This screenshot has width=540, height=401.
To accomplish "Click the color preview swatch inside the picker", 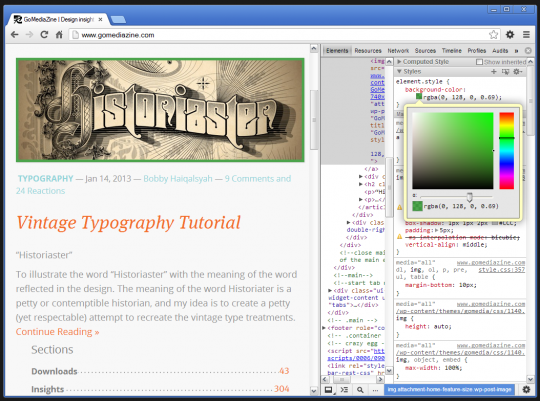I will tap(417, 206).
